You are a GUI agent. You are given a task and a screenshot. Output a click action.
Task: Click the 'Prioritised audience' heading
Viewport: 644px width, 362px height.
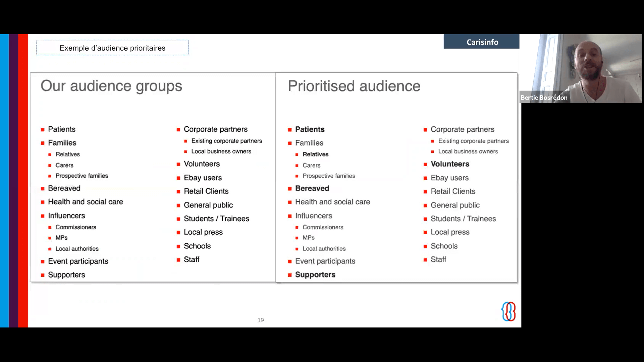click(x=354, y=86)
